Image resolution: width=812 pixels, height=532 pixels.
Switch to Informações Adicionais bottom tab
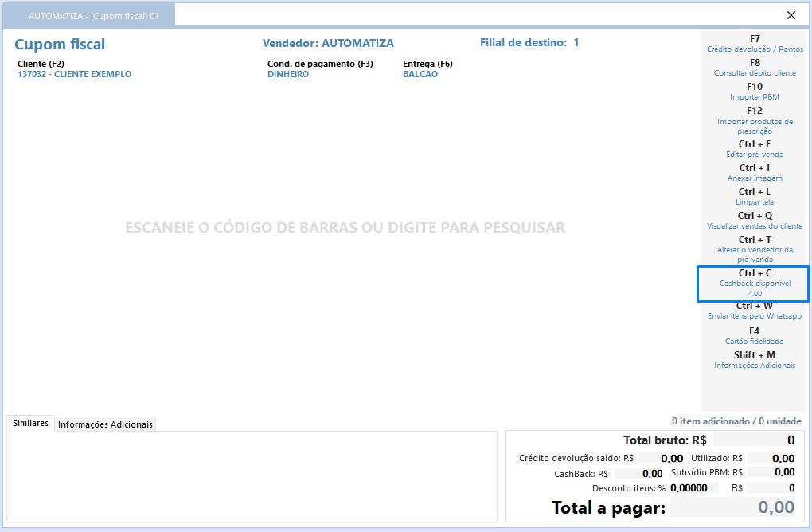(105, 424)
